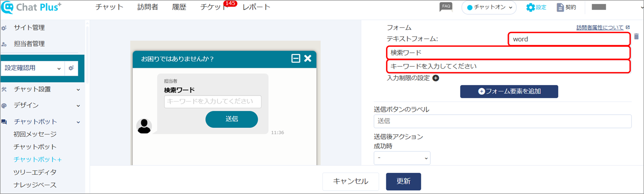Click 送信 button in chat preview
Screen dimensions: 644x194
click(x=232, y=119)
